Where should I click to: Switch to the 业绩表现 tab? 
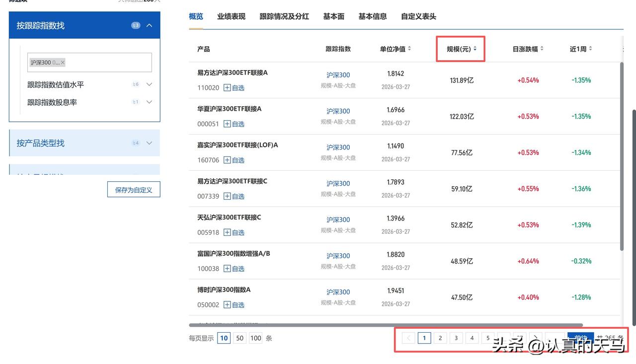(231, 16)
